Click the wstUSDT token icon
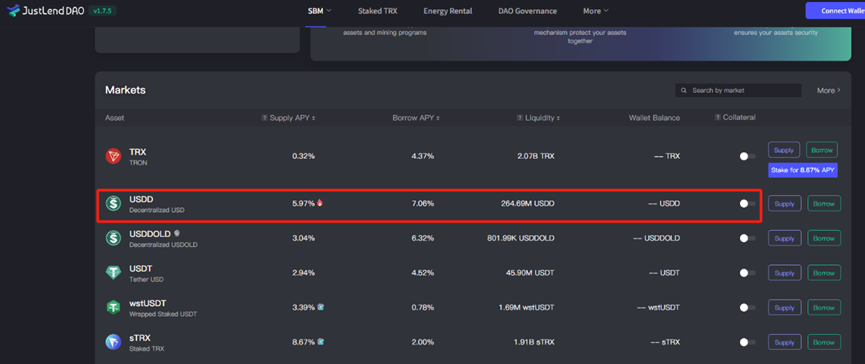 pos(113,307)
